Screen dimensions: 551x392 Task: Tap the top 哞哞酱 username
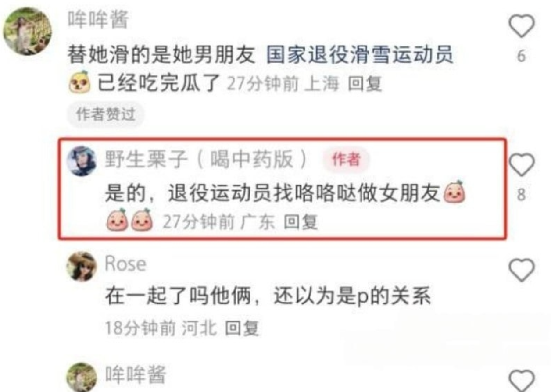tap(98, 20)
